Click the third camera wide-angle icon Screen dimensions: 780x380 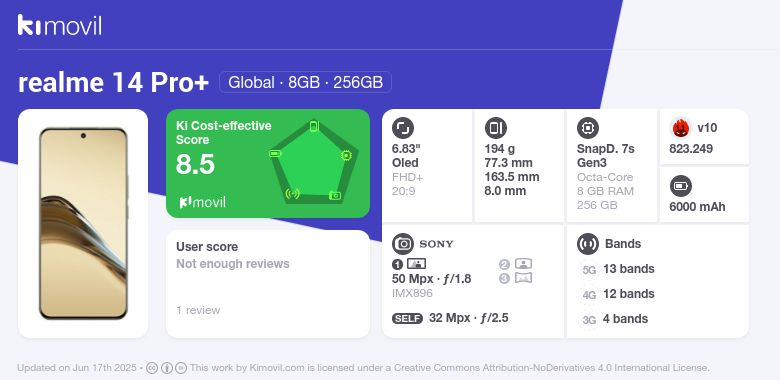(523, 278)
